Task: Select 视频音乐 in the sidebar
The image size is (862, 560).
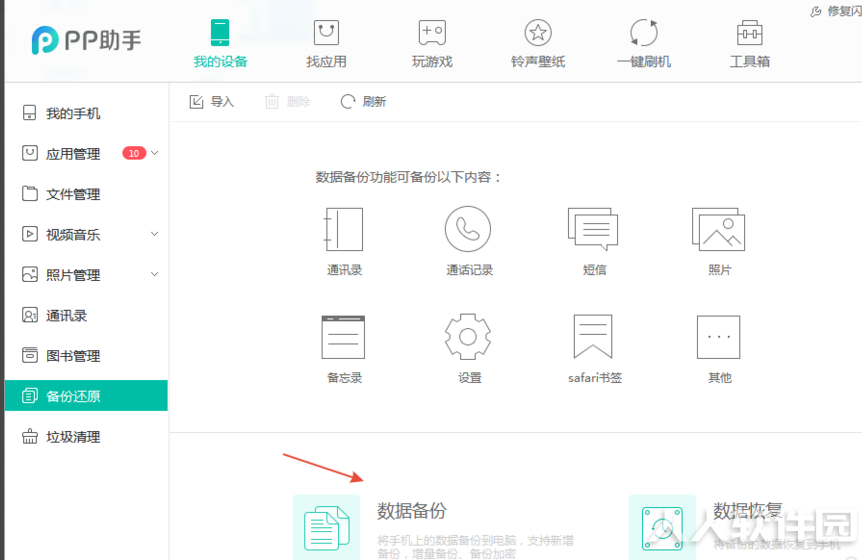Action: [x=86, y=235]
